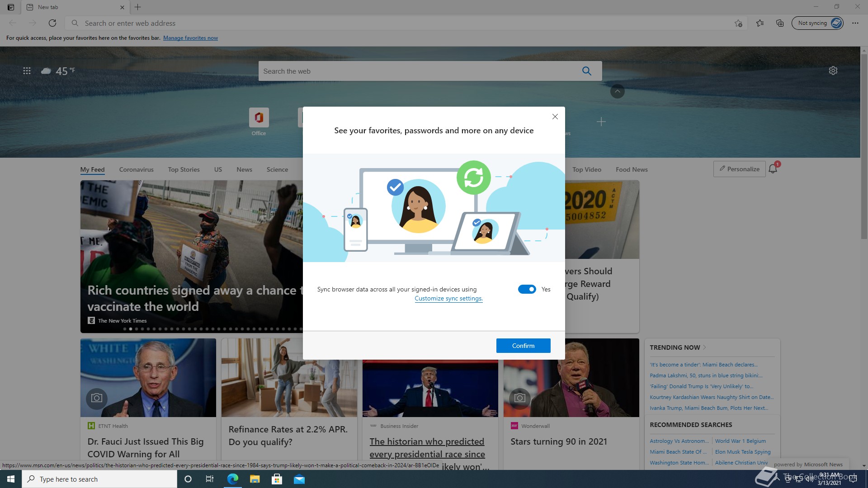Image resolution: width=868 pixels, height=488 pixels.
Task: Select the Top Video tab
Action: pos(587,169)
